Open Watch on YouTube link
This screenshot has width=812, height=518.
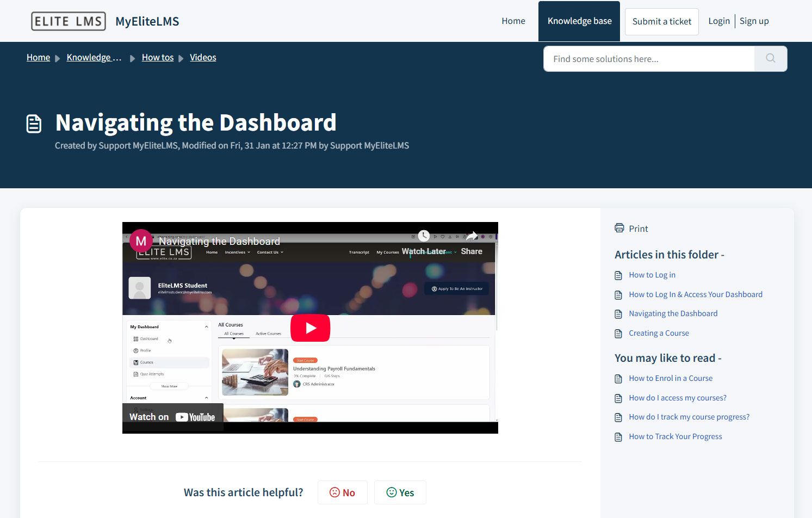[172, 417]
